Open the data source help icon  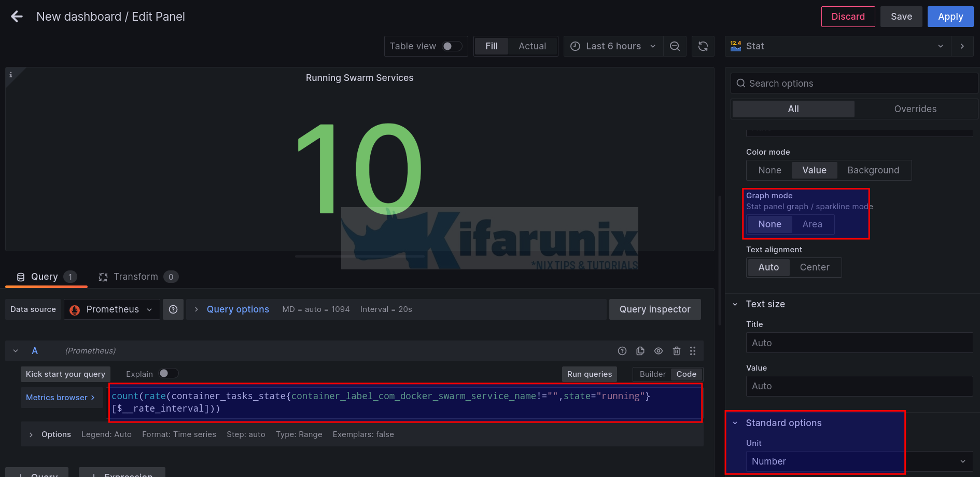pos(173,309)
